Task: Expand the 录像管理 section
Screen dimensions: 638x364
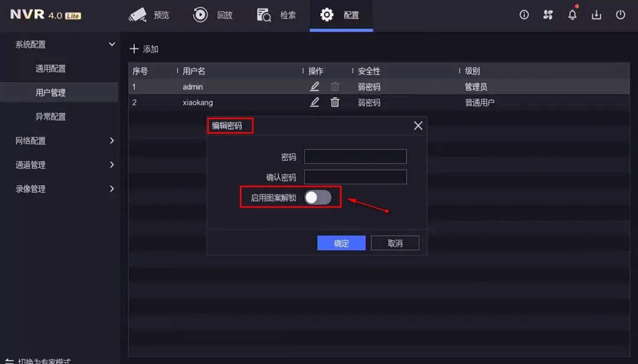Action: point(112,189)
